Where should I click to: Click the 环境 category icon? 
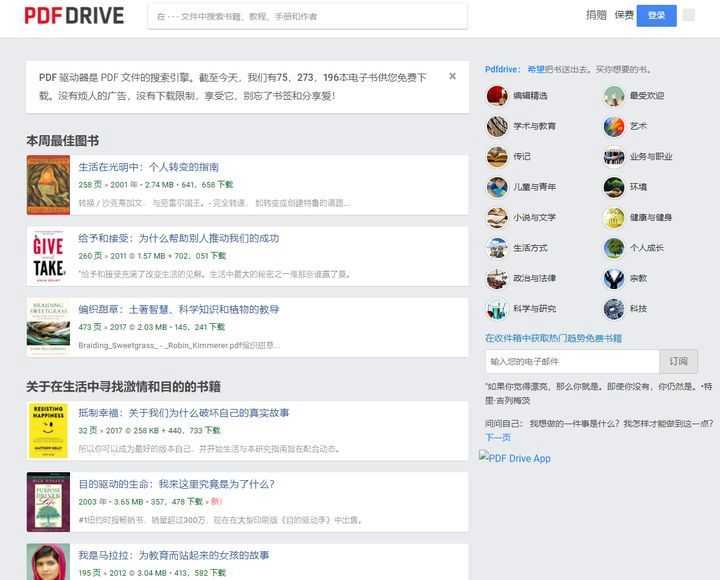613,187
